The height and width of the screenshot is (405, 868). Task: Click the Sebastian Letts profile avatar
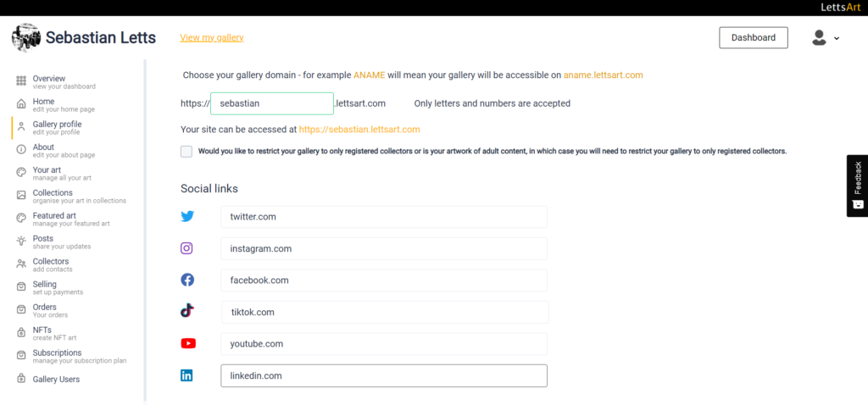click(26, 37)
